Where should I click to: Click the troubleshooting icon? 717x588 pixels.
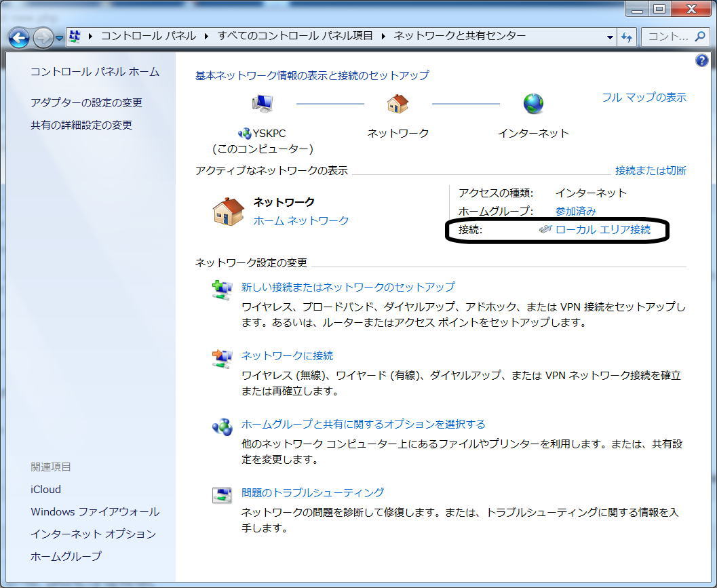tap(222, 495)
